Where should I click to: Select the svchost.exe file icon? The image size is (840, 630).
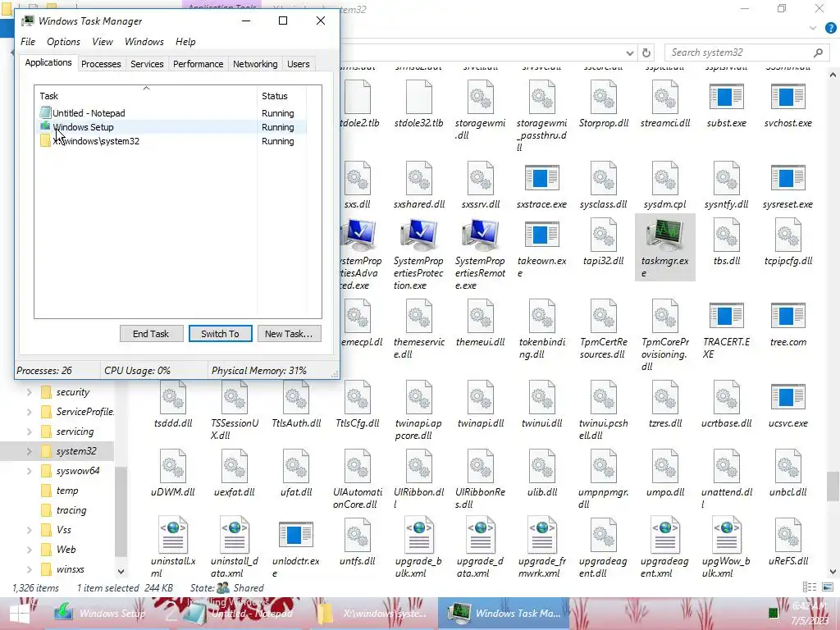click(787, 98)
